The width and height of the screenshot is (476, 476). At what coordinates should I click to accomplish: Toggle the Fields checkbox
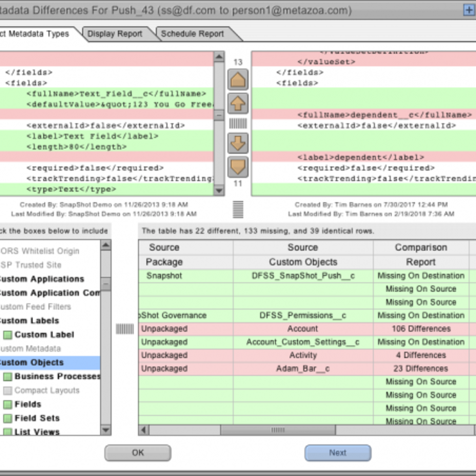point(8,404)
